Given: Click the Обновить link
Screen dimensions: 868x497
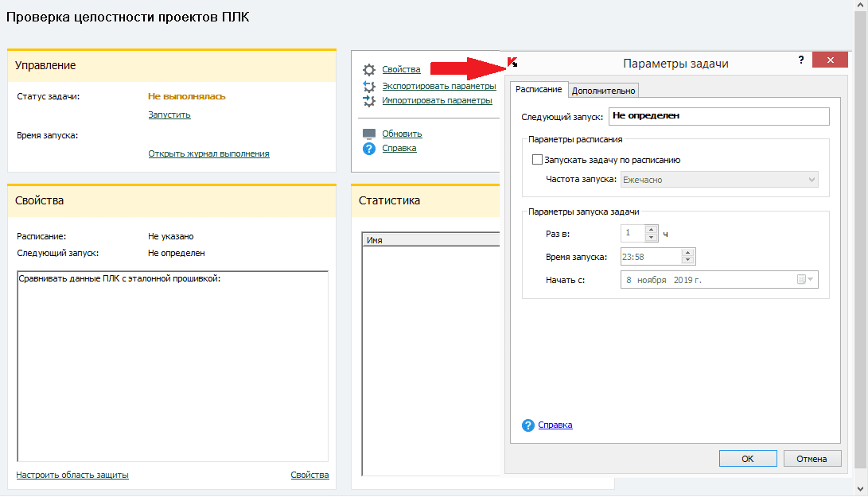Looking at the screenshot, I should coord(402,134).
